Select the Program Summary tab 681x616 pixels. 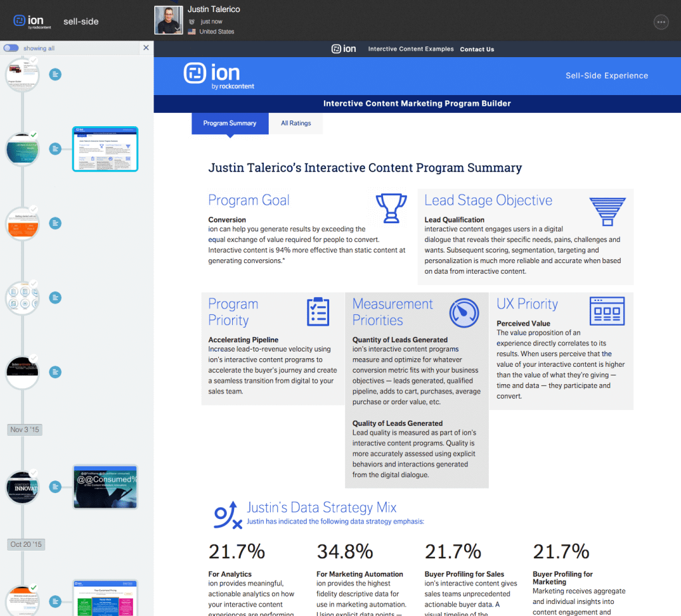click(229, 123)
